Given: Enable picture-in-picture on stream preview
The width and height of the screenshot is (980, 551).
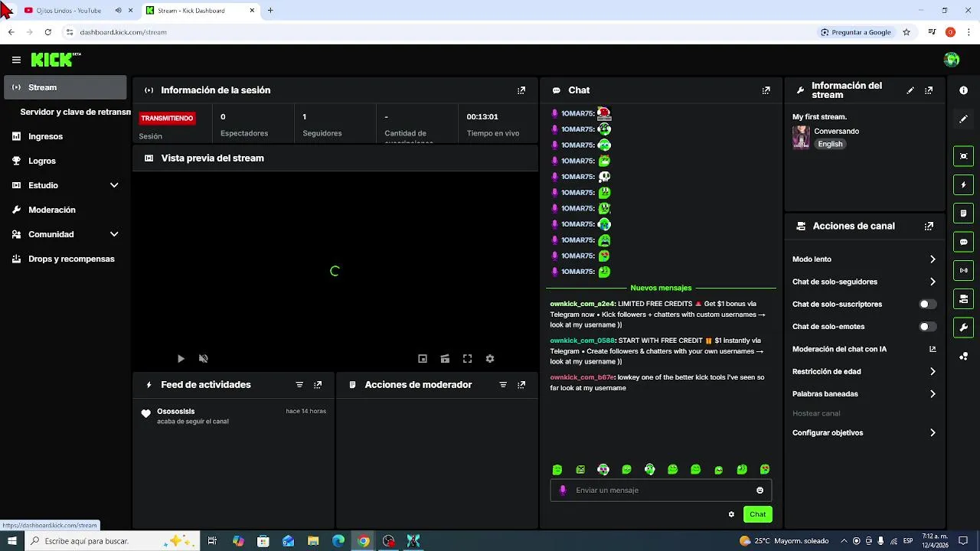Looking at the screenshot, I should click(x=422, y=358).
